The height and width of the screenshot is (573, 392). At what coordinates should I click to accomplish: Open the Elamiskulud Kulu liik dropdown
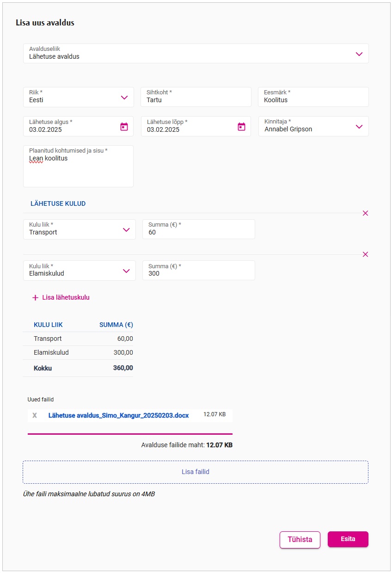pyautogui.click(x=126, y=271)
